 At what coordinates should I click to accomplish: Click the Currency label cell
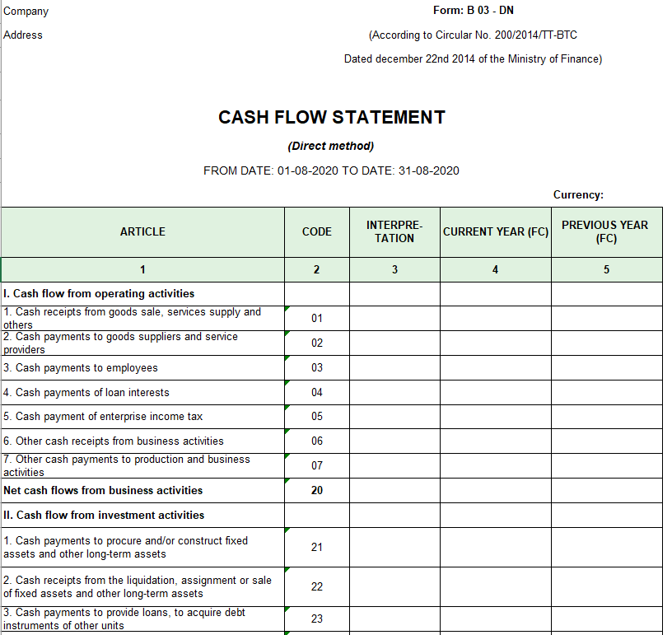578,195
